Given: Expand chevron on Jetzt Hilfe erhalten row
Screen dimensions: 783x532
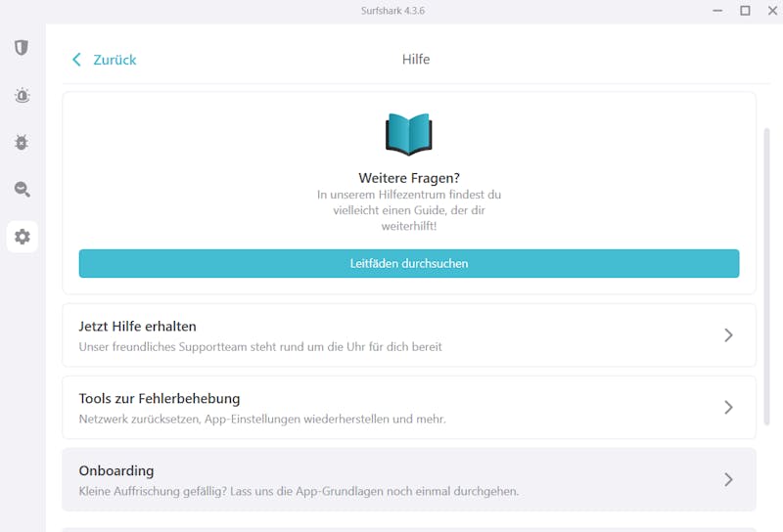Looking at the screenshot, I should [x=728, y=335].
